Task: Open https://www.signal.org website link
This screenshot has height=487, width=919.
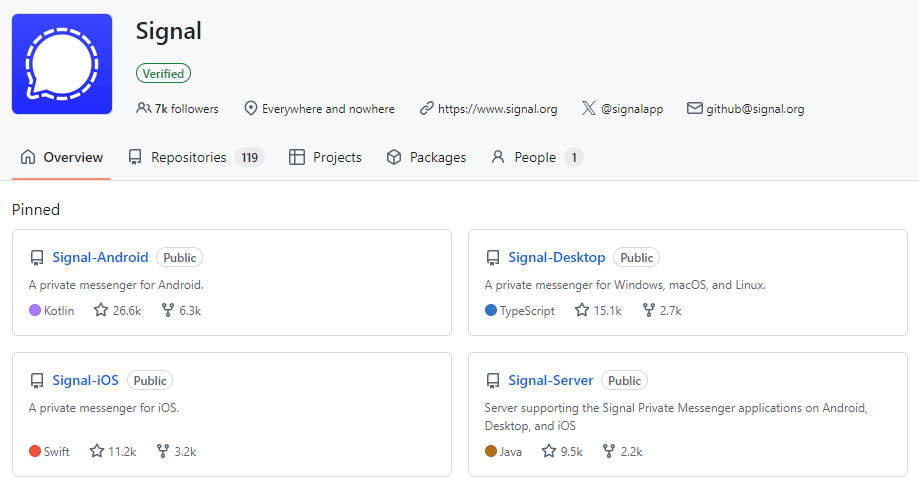Action: (x=498, y=109)
